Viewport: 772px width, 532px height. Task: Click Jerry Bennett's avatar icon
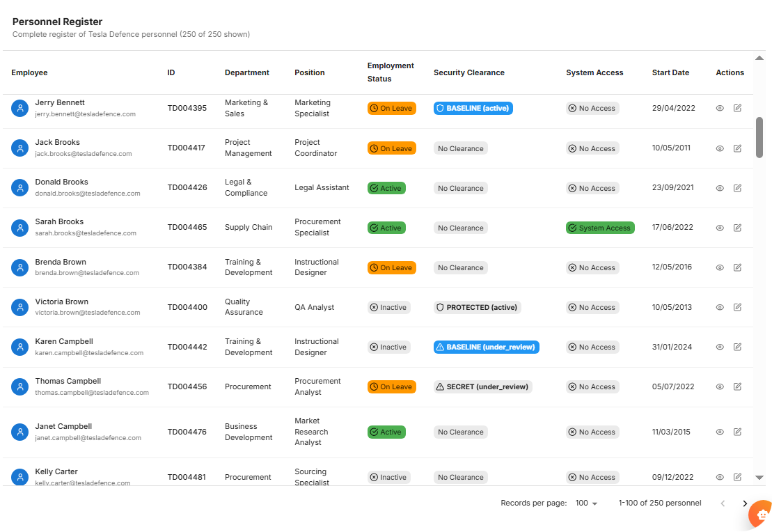point(19,109)
